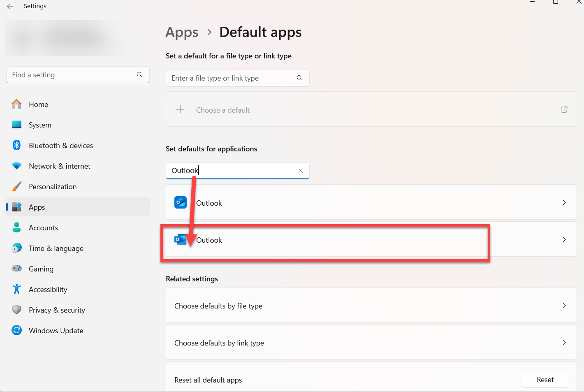Click the System monitor icon
584x392 pixels.
[16, 125]
